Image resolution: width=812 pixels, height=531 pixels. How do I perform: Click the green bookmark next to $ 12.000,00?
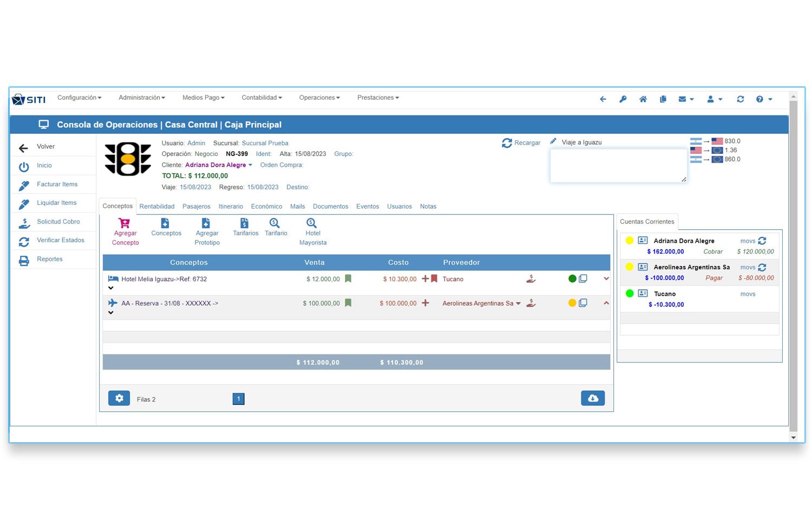348,279
